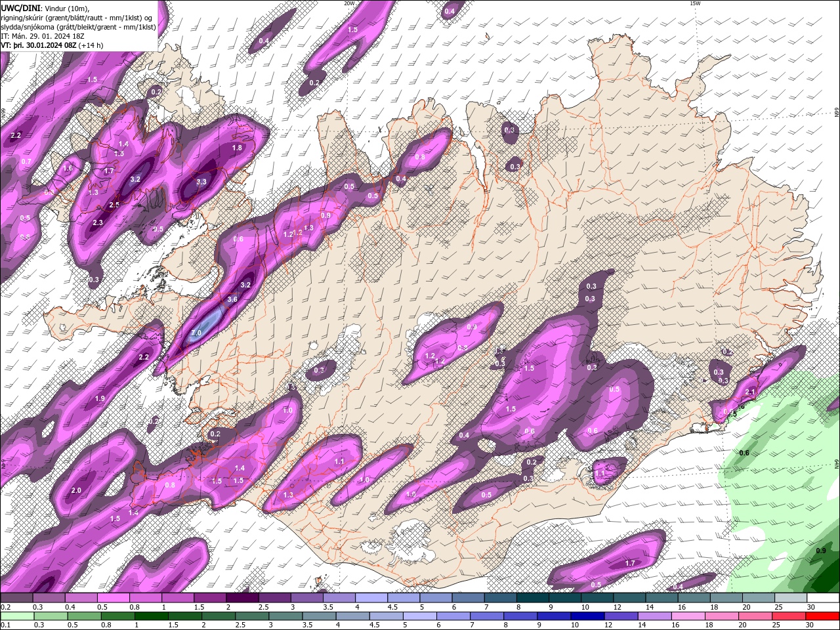
Task: Click the 7.0 precipitation value on map
Action: (196, 333)
